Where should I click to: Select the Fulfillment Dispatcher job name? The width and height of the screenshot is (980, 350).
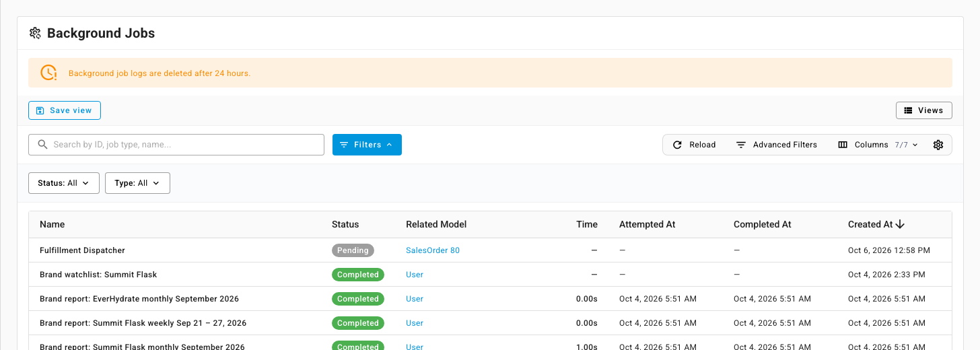[82, 250]
